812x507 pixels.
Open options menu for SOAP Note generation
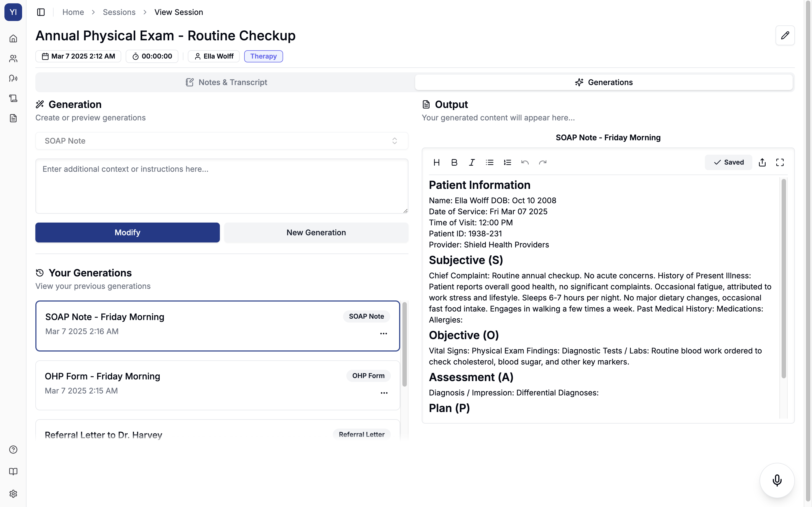coord(383,334)
